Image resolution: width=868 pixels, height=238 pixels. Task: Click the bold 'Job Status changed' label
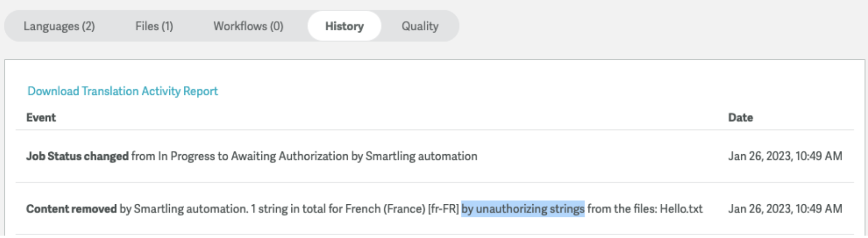coord(77,156)
